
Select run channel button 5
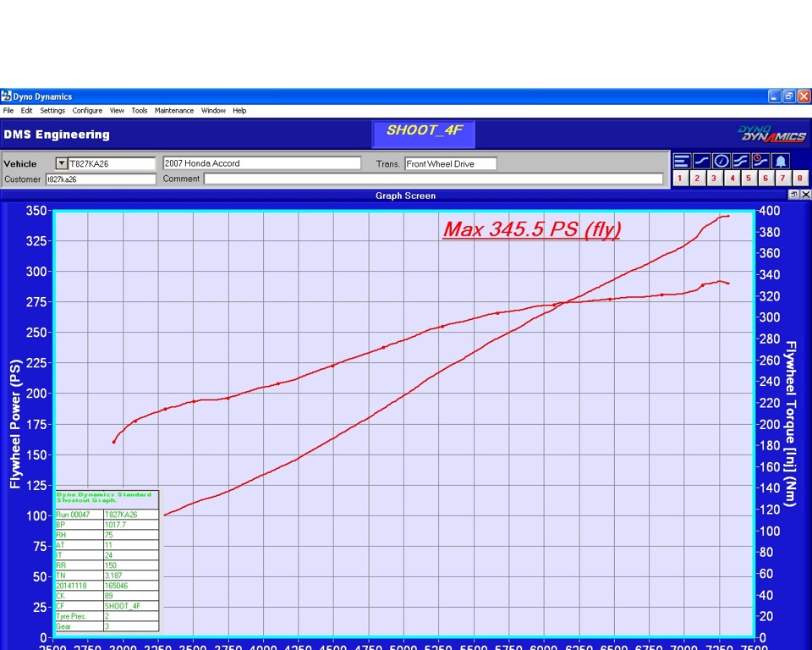point(749,178)
